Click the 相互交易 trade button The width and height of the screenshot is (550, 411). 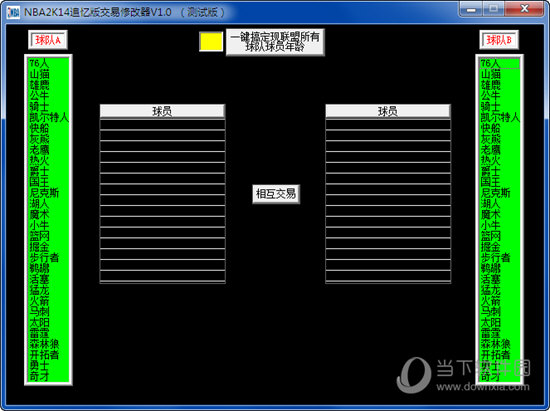point(276,194)
